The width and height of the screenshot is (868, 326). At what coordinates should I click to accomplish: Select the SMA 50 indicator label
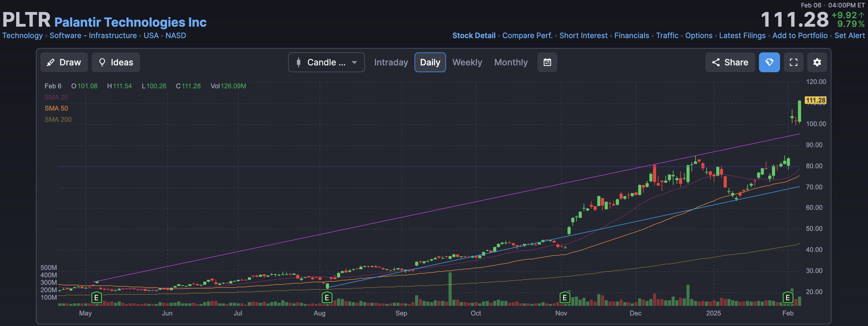(x=56, y=108)
